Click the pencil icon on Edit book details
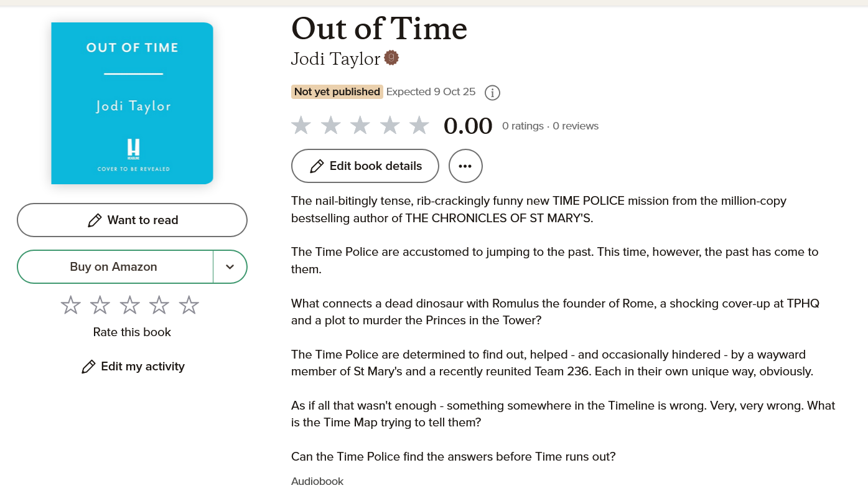This screenshot has width=868, height=493. tap(317, 166)
